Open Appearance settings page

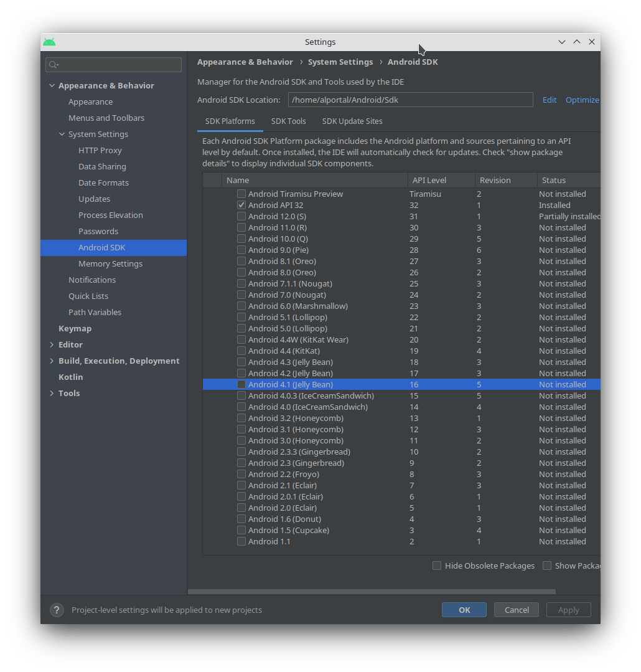coord(90,102)
